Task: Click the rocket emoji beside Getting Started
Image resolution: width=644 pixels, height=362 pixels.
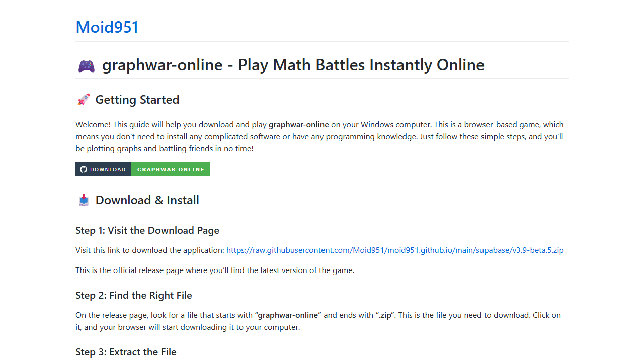Action: tap(84, 100)
